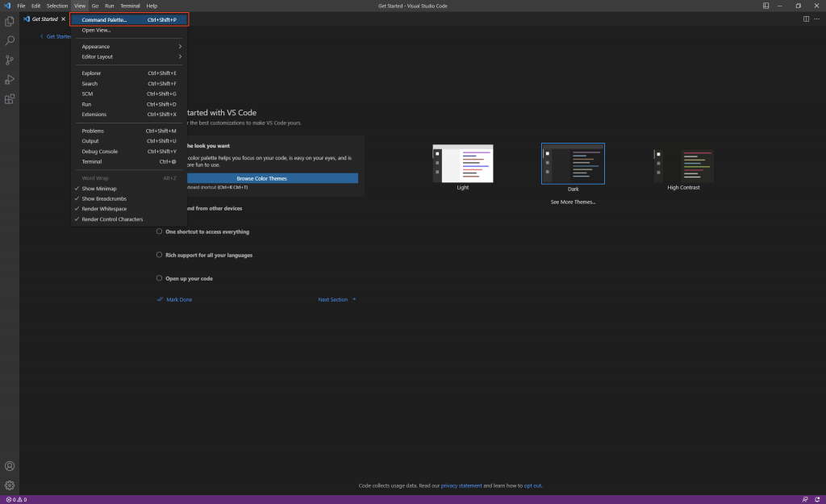Screen dimensions: 826x504
Task: Pick the Dark theme thumbnail
Action: [x=574, y=163]
